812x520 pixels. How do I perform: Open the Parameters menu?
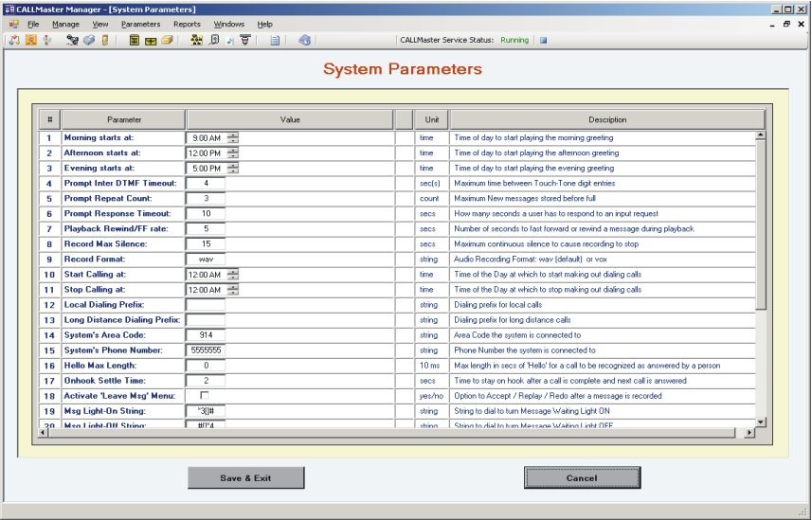point(141,25)
